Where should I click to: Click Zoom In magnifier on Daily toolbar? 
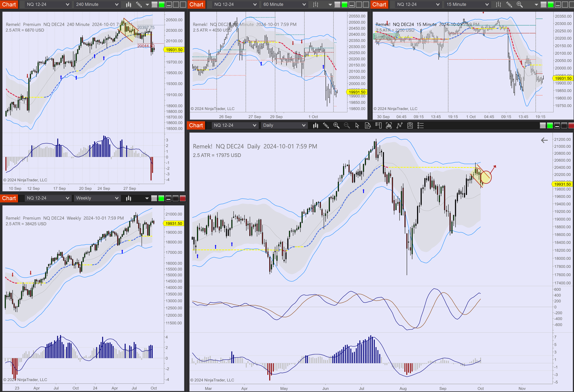point(336,125)
